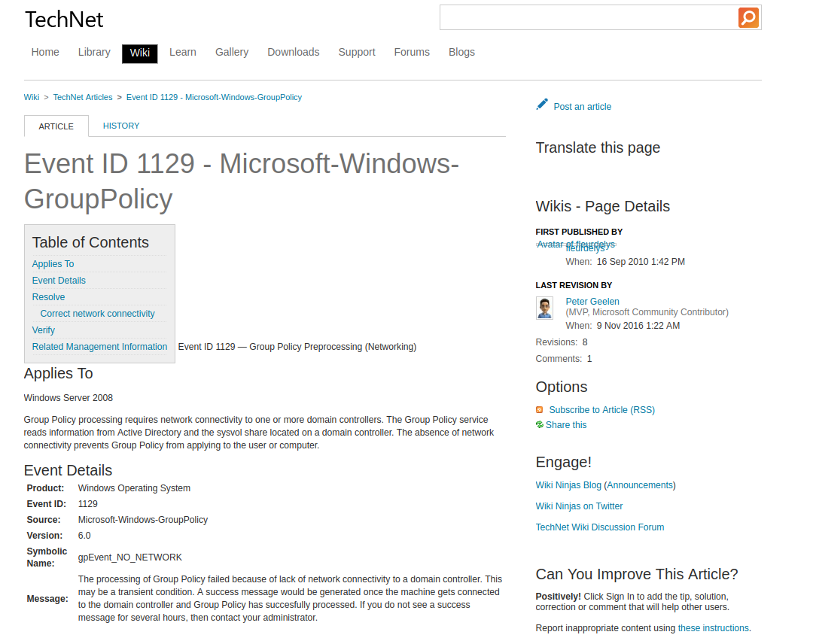Click the Wiki breadcrumb link
The height and width of the screenshot is (644, 813).
32,97
